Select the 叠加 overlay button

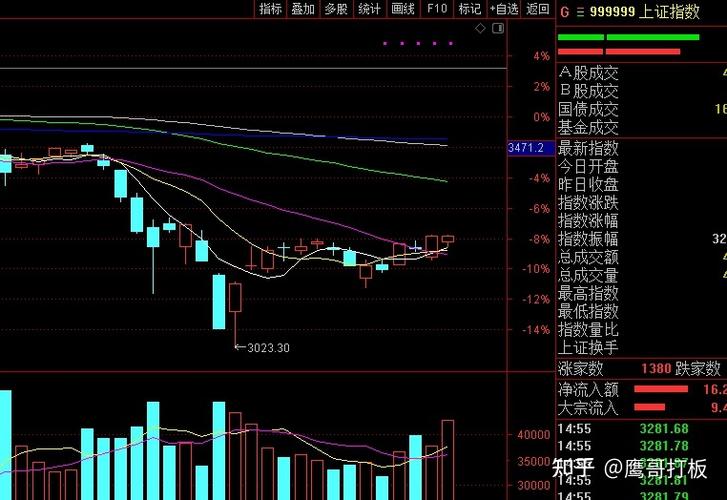(303, 9)
